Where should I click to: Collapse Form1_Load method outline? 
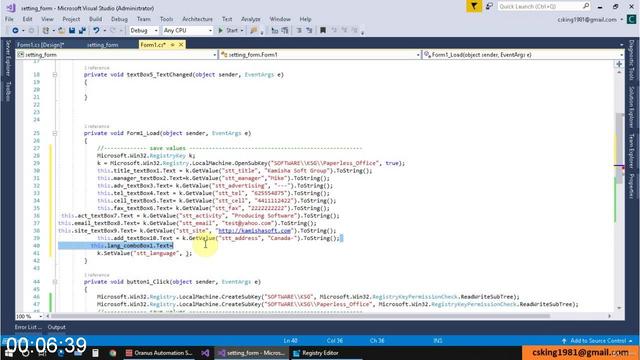55,133
